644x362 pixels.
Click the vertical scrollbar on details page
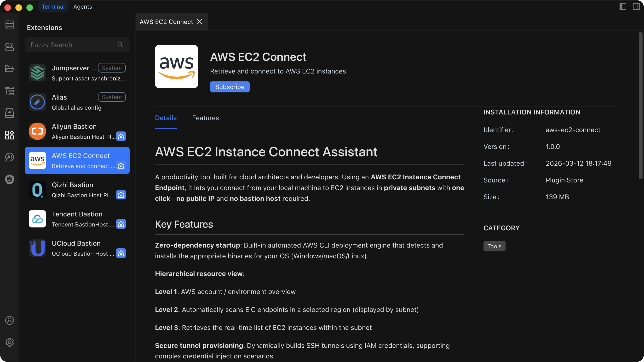640,105
